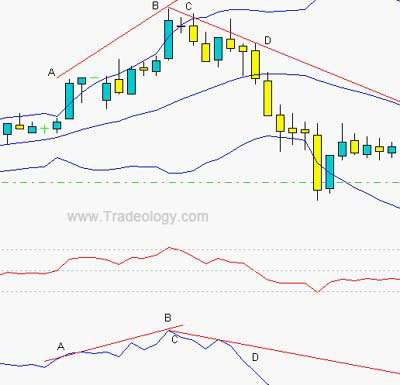Viewport: 400px width, 385px height.
Task: Click label B at the price chart peak
Action: point(155,6)
